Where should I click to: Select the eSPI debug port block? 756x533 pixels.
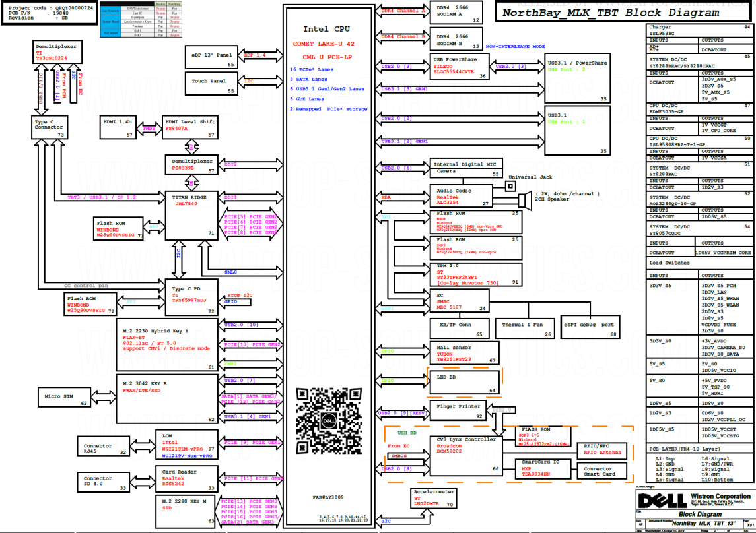point(590,328)
